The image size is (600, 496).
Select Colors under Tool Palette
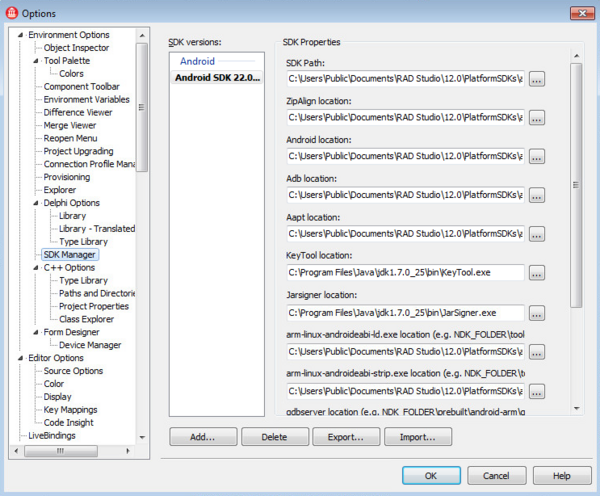click(x=71, y=73)
